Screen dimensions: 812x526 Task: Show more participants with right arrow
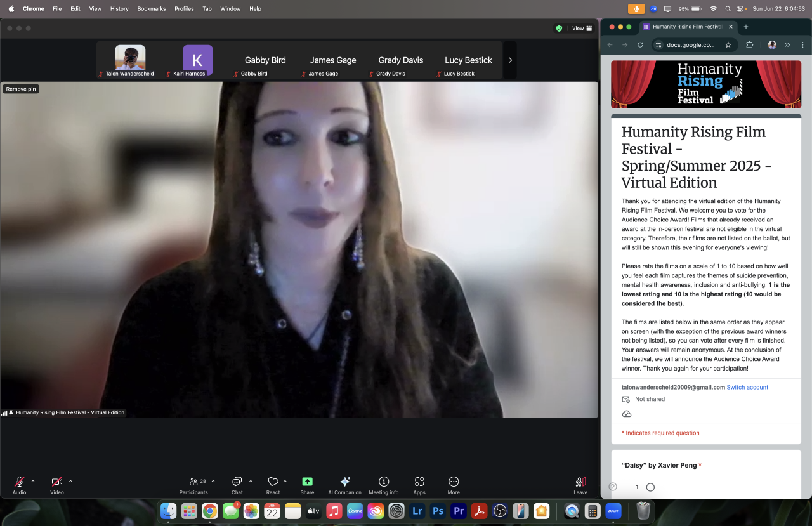(510, 60)
